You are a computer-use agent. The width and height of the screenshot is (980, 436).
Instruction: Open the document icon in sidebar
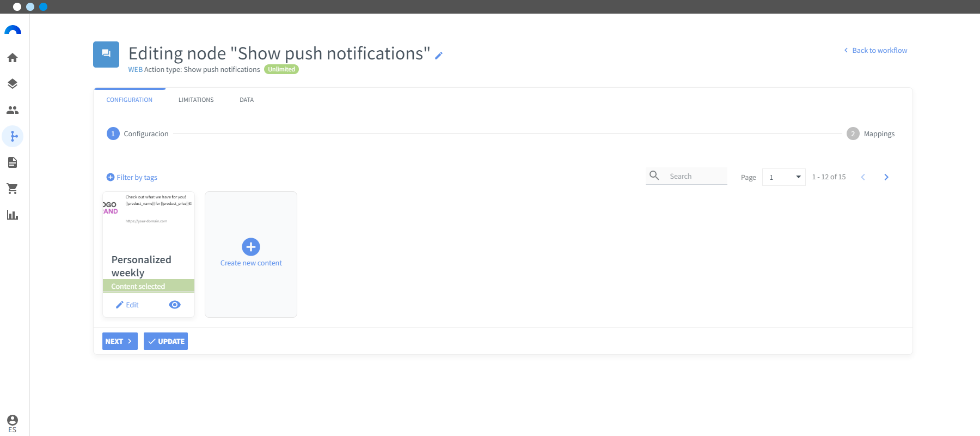point(13,162)
